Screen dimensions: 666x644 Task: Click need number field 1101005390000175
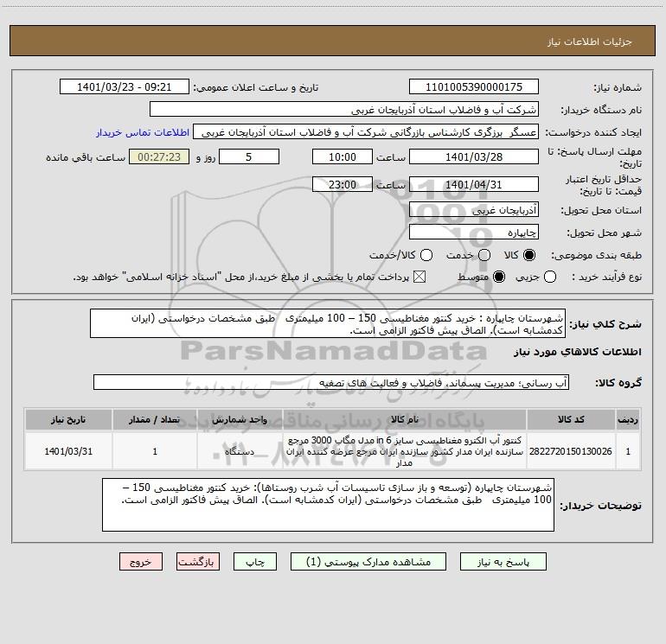click(x=474, y=86)
